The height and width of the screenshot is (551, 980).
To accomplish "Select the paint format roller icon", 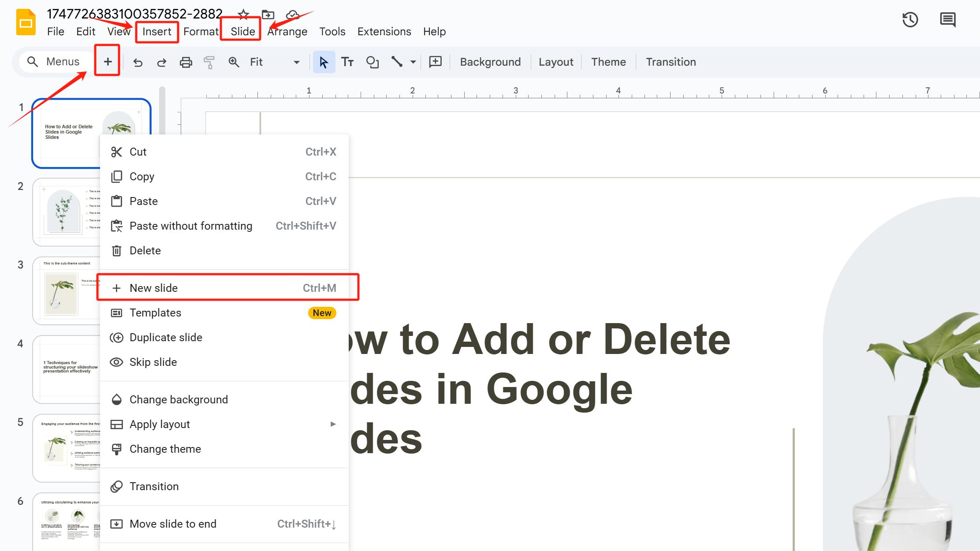I will [209, 62].
